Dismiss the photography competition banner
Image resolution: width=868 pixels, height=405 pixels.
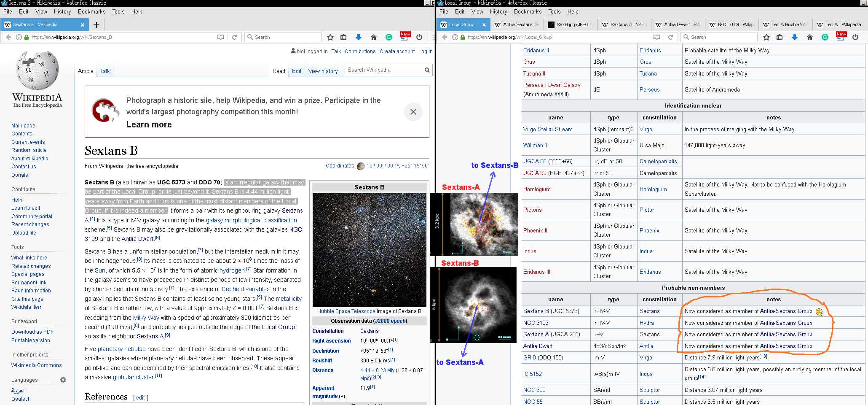point(413,112)
